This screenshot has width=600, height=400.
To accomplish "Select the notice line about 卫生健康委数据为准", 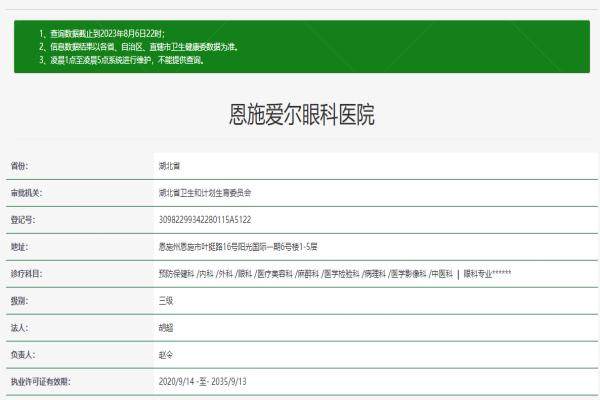I will tap(139, 47).
